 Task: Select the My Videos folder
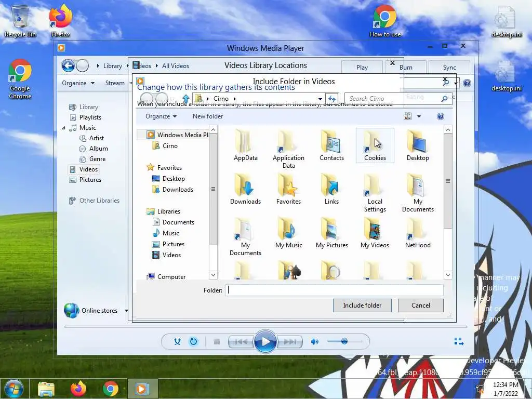click(x=375, y=233)
